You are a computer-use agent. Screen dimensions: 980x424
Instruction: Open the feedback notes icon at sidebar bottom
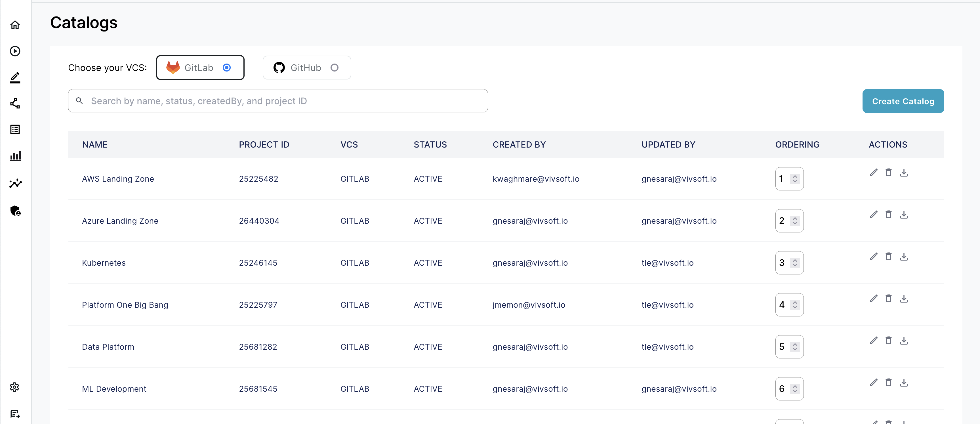pyautogui.click(x=15, y=414)
